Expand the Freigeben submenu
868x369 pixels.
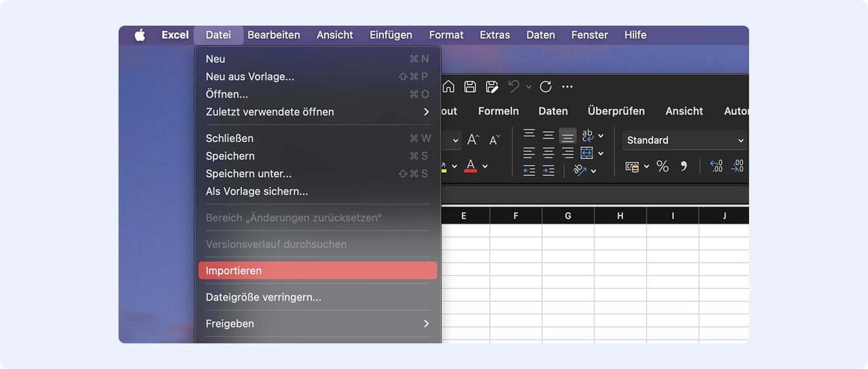[x=317, y=324]
